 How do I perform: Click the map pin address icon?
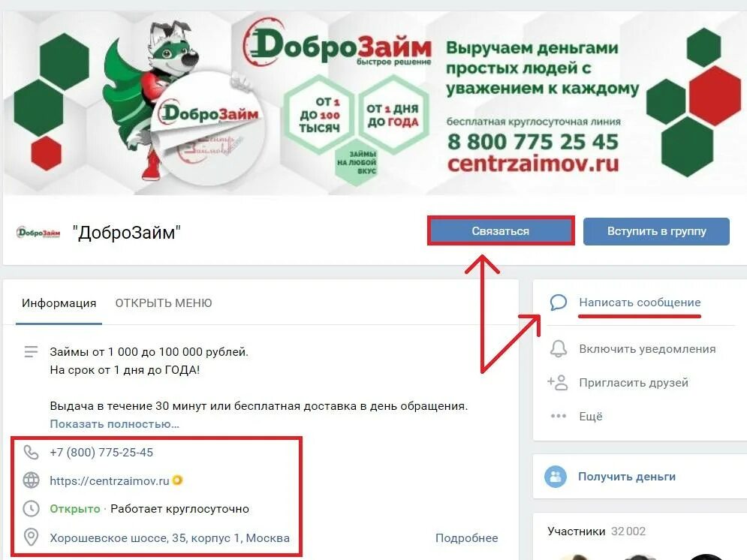[31, 537]
